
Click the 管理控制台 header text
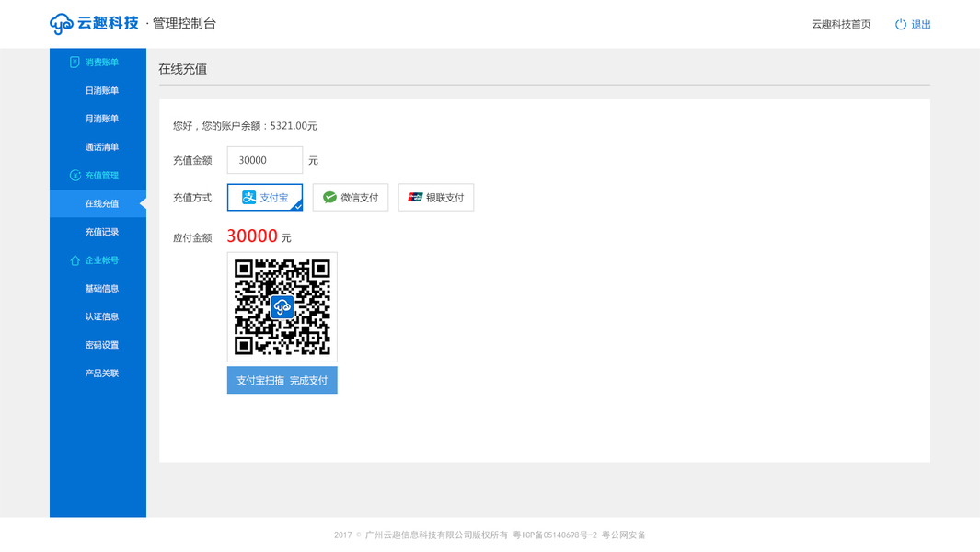point(184,24)
